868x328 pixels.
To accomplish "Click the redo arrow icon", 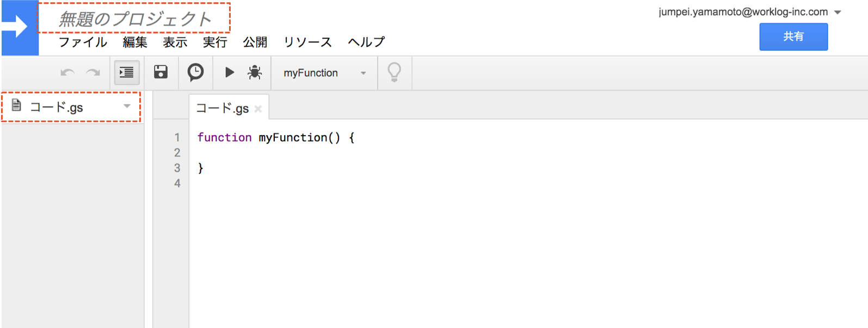I will (93, 72).
